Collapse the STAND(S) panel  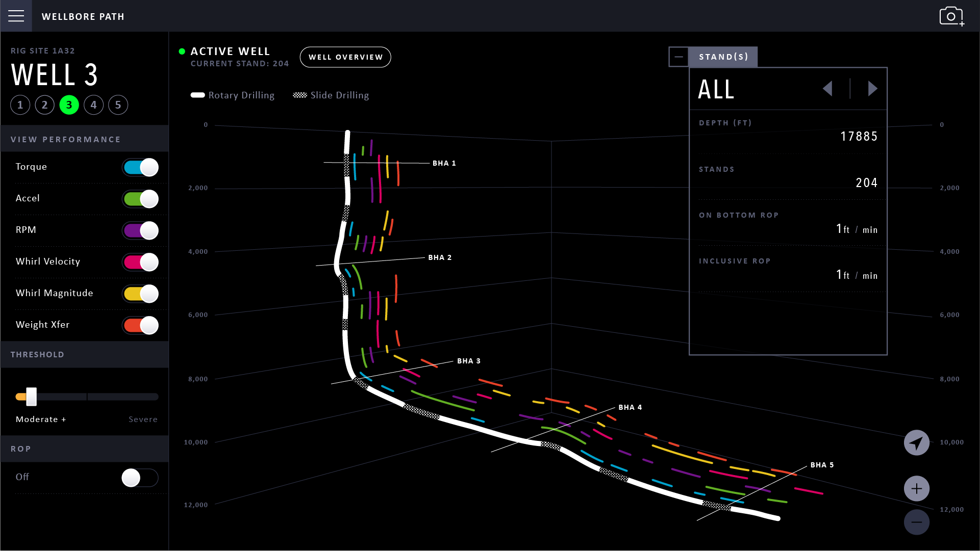coord(679,57)
